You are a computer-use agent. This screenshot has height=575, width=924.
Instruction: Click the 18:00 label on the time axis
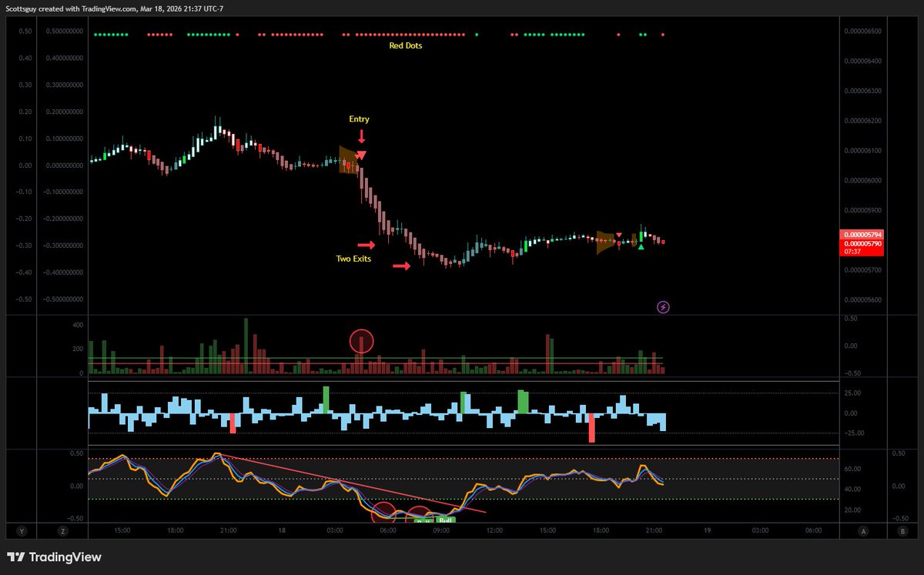pos(176,530)
